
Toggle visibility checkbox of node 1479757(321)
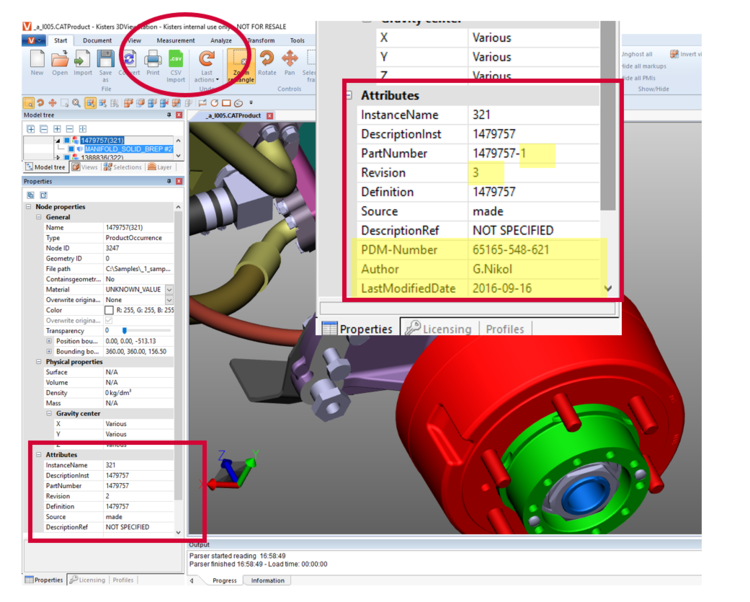point(68,141)
